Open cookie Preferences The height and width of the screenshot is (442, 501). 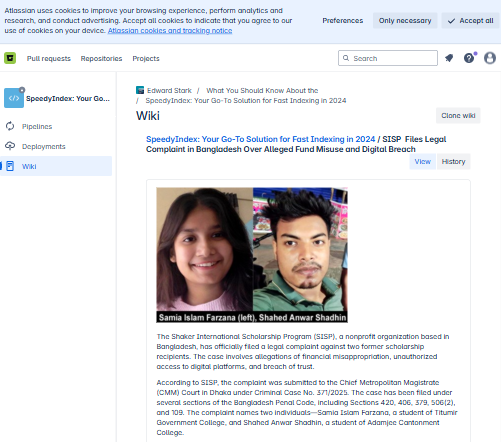pos(343,21)
